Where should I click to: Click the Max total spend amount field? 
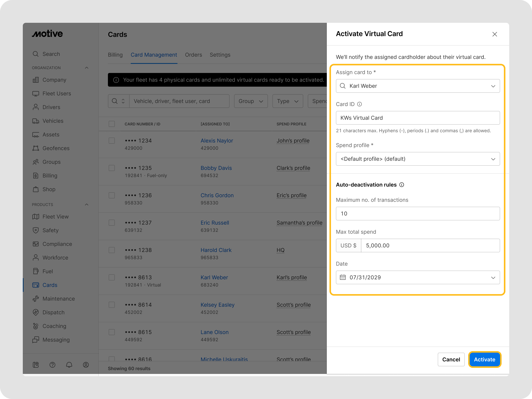click(x=430, y=245)
